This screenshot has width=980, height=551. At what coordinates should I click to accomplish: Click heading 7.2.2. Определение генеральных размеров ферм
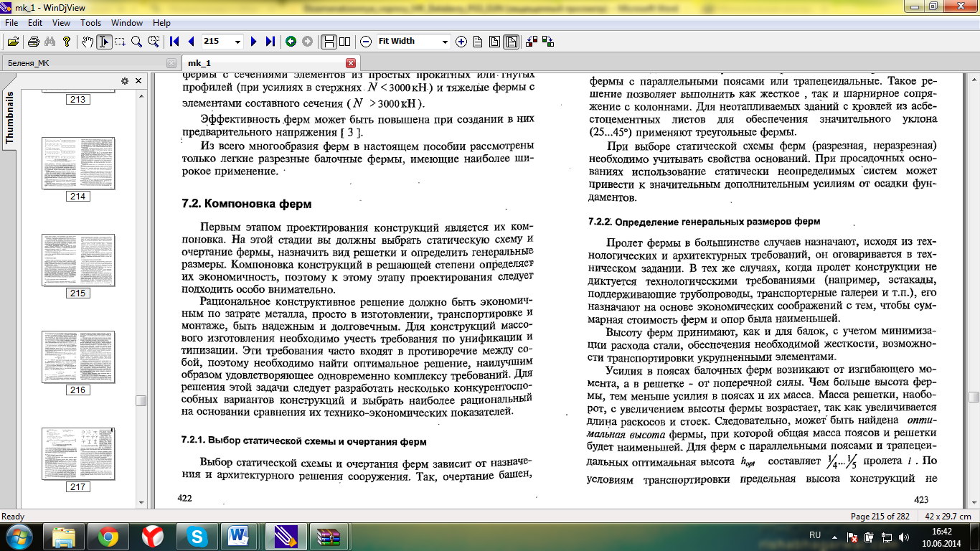(x=704, y=222)
